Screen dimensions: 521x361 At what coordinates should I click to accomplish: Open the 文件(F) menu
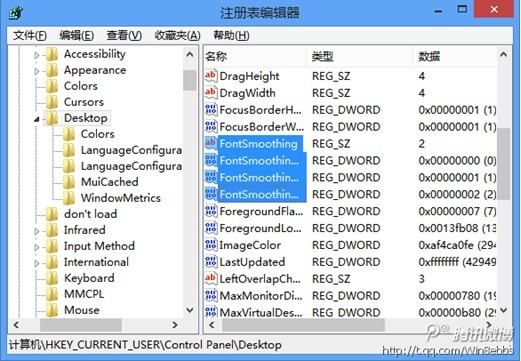(x=30, y=35)
